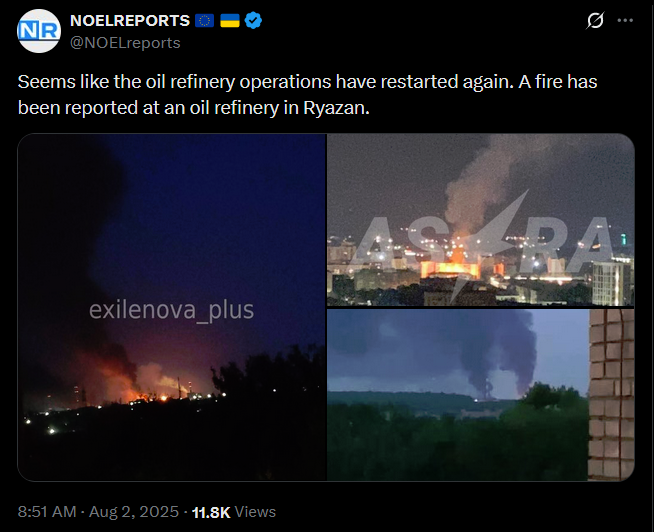654x532 pixels.
Task: Click the exilenova_plus watermark text
Action: 171,310
